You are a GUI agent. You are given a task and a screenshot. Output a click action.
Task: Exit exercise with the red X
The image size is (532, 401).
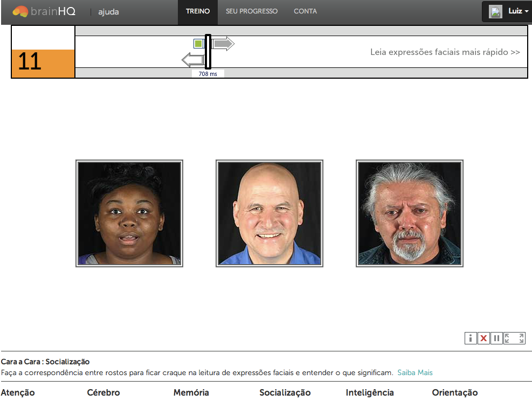point(483,338)
